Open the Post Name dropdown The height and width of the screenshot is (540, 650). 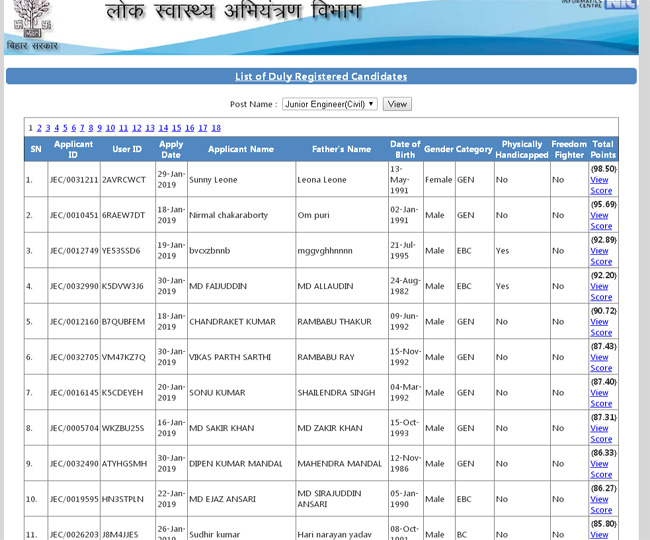(330, 104)
